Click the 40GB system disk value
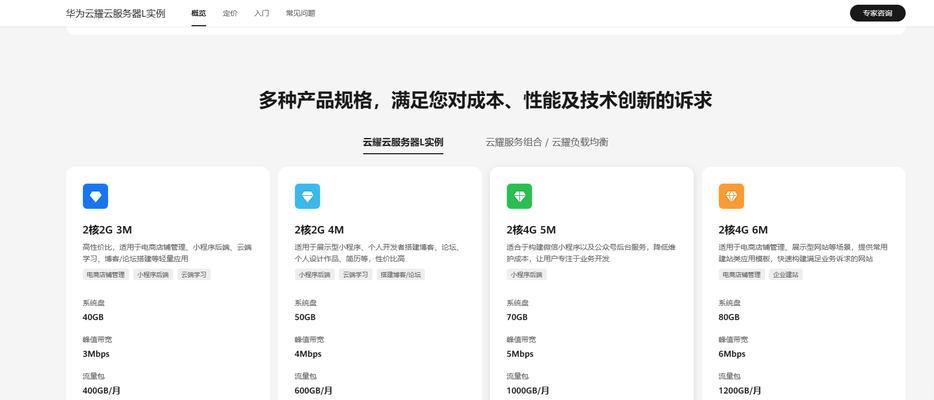The height and width of the screenshot is (400, 934). pyautogui.click(x=94, y=317)
